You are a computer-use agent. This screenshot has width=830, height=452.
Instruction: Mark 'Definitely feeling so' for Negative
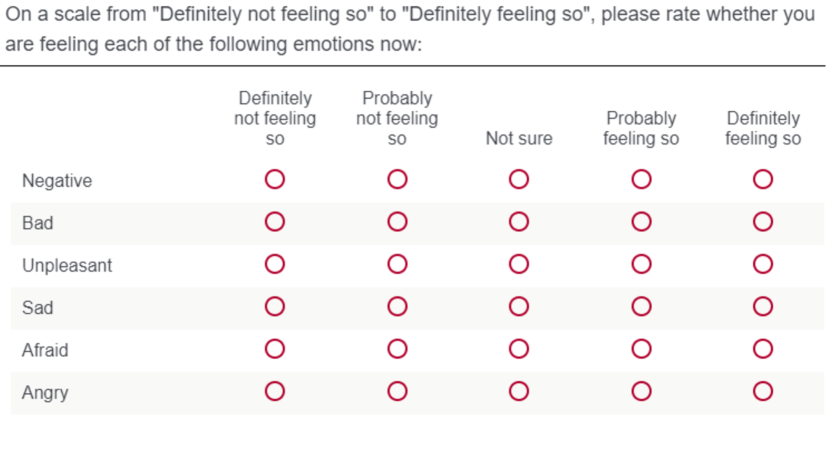763,180
